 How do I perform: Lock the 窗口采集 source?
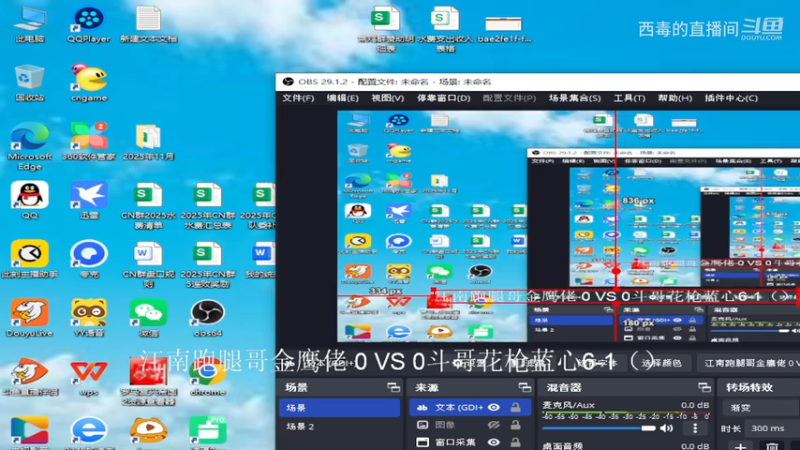pyautogui.click(x=516, y=442)
